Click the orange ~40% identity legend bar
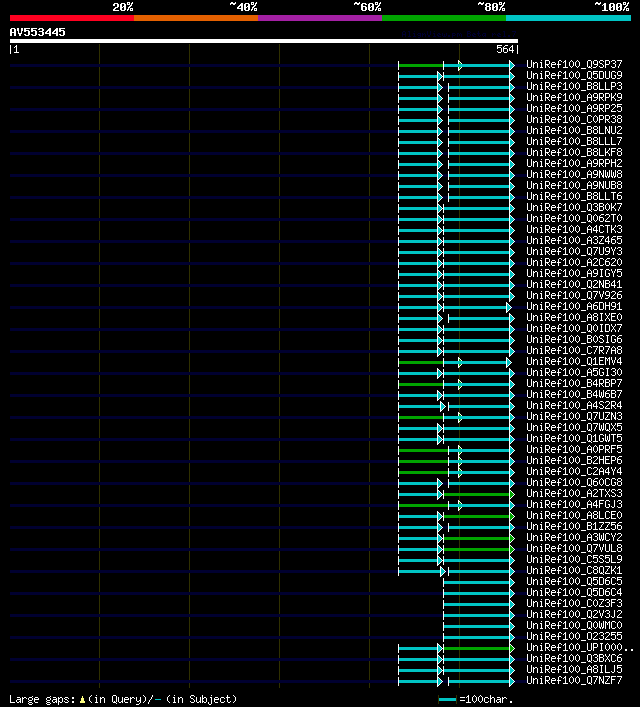This screenshot has height=707, width=640. pos(196,18)
